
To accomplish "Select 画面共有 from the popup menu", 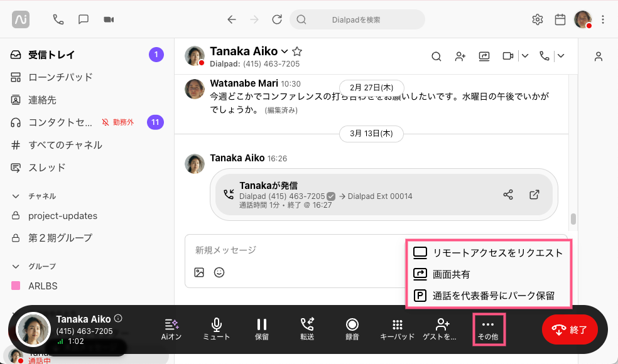I will [489, 274].
